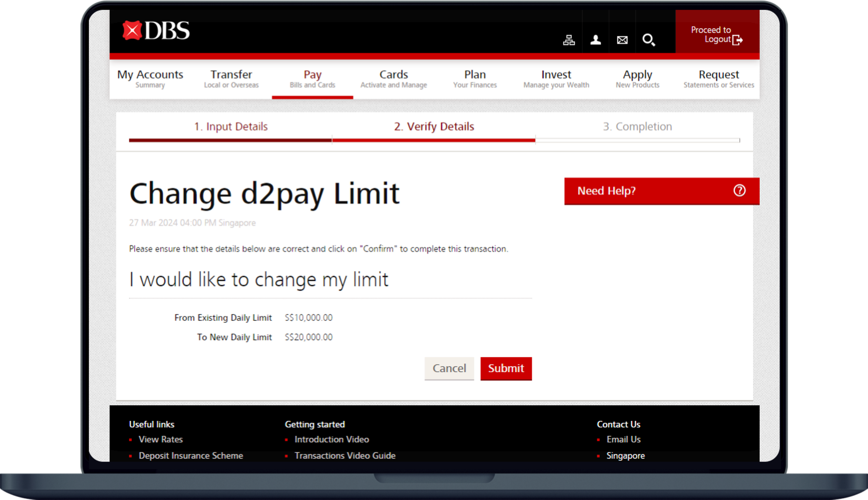Viewport: 868px width, 500px height.
Task: Click the DBS logo
Action: tap(156, 31)
